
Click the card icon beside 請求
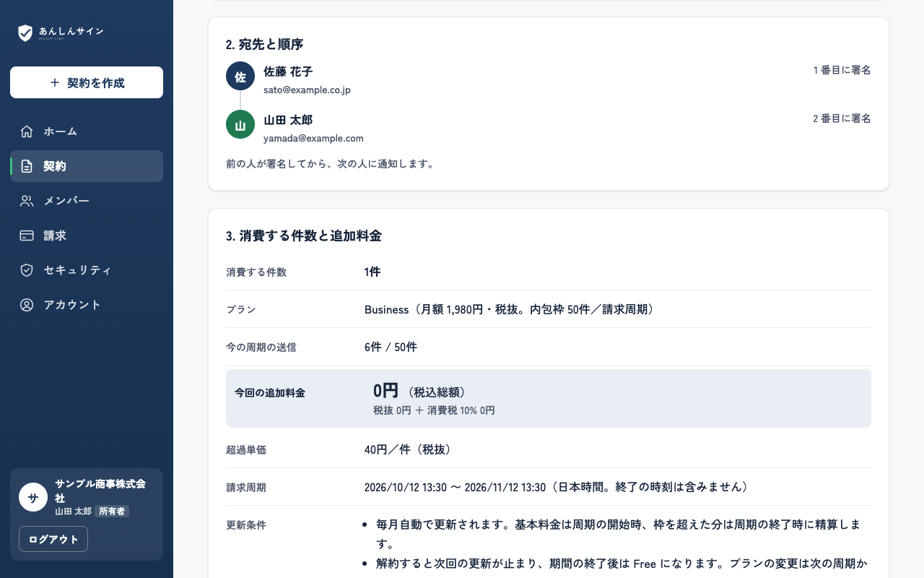click(27, 236)
